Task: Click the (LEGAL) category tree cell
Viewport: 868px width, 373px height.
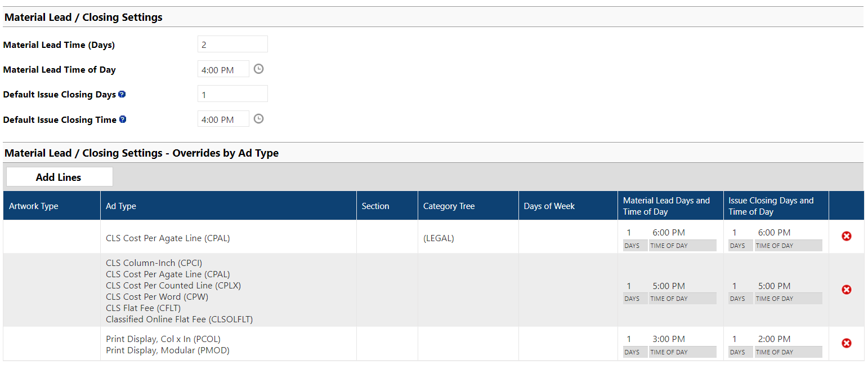Action: tap(439, 238)
